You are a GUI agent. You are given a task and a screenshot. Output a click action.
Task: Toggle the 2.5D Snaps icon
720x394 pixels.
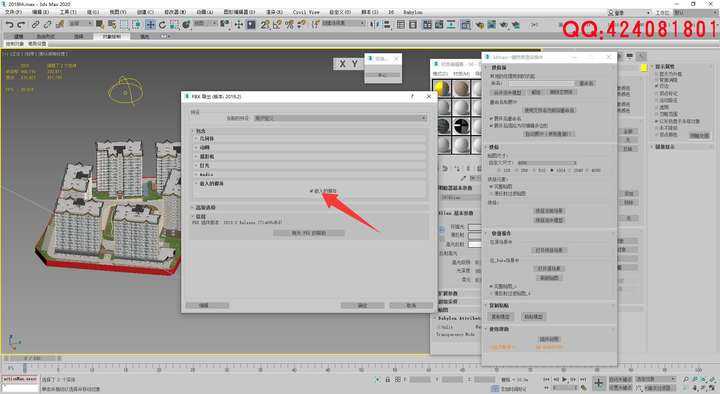pyautogui.click(x=265, y=25)
